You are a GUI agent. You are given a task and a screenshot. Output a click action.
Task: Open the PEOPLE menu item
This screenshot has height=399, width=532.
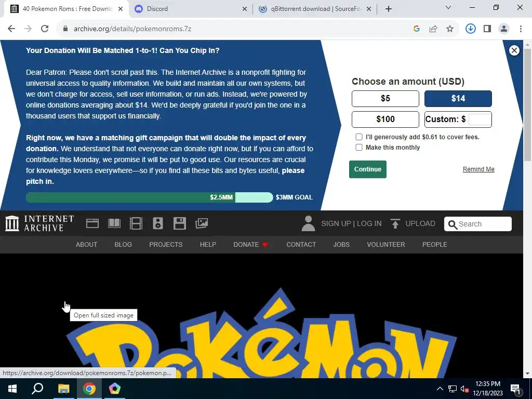pos(435,245)
